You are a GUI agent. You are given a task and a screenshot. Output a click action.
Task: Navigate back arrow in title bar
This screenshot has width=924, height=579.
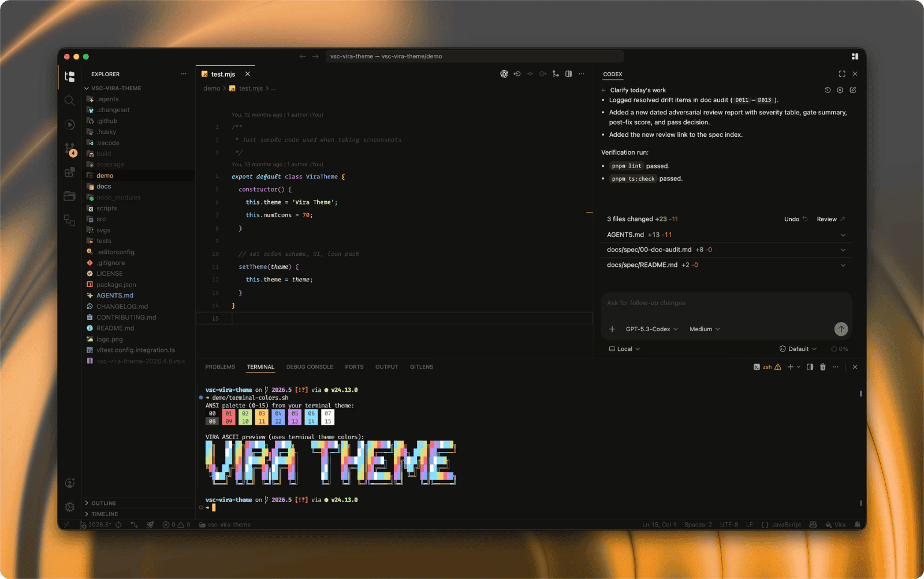tap(303, 56)
